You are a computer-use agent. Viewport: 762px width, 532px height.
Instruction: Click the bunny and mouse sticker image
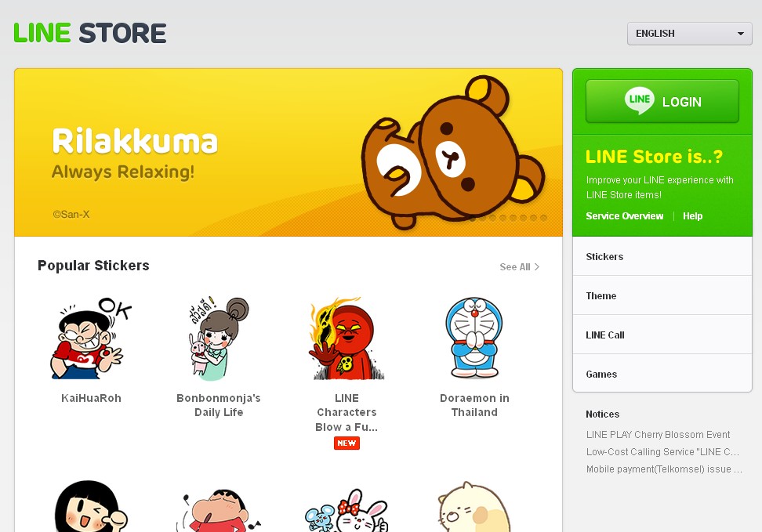(347, 510)
